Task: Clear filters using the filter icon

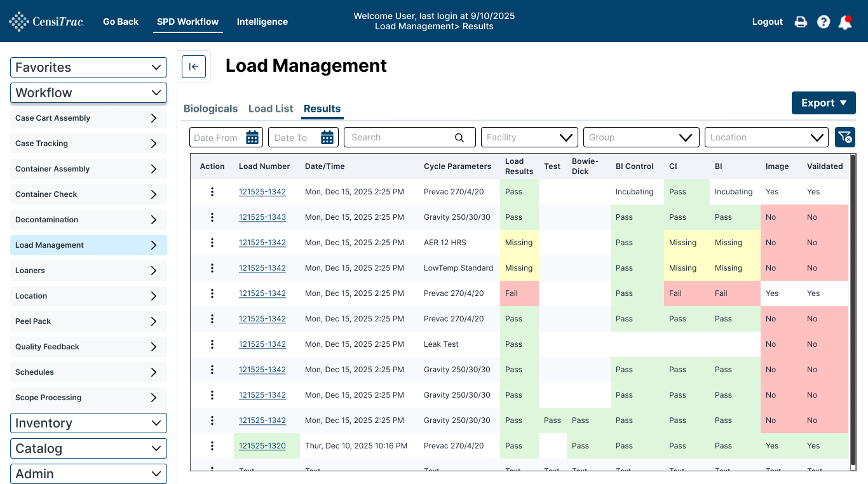Action: 845,137
